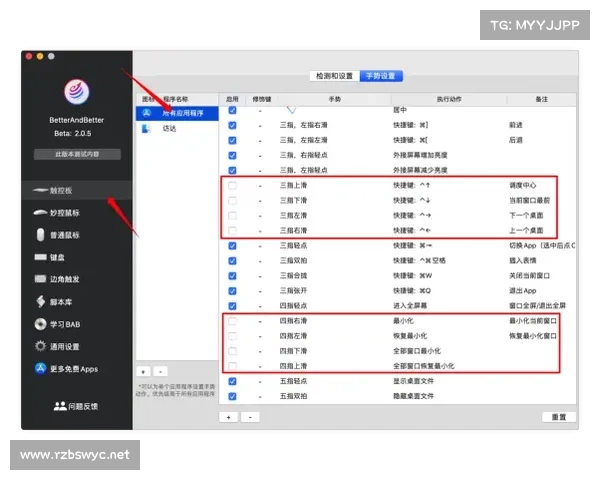Add a gesture with the plus button under the gesture table
The height and width of the screenshot is (480, 600).
click(230, 416)
